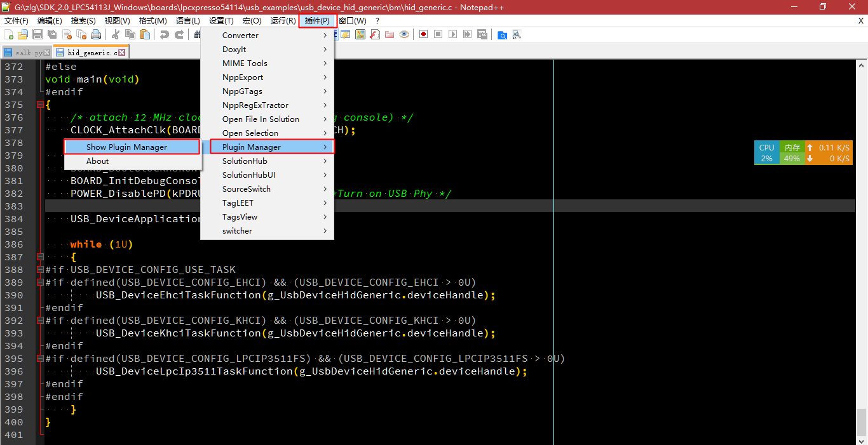This screenshot has height=445, width=868.
Task: Expand the Converter plugin submenu
Action: tap(268, 36)
